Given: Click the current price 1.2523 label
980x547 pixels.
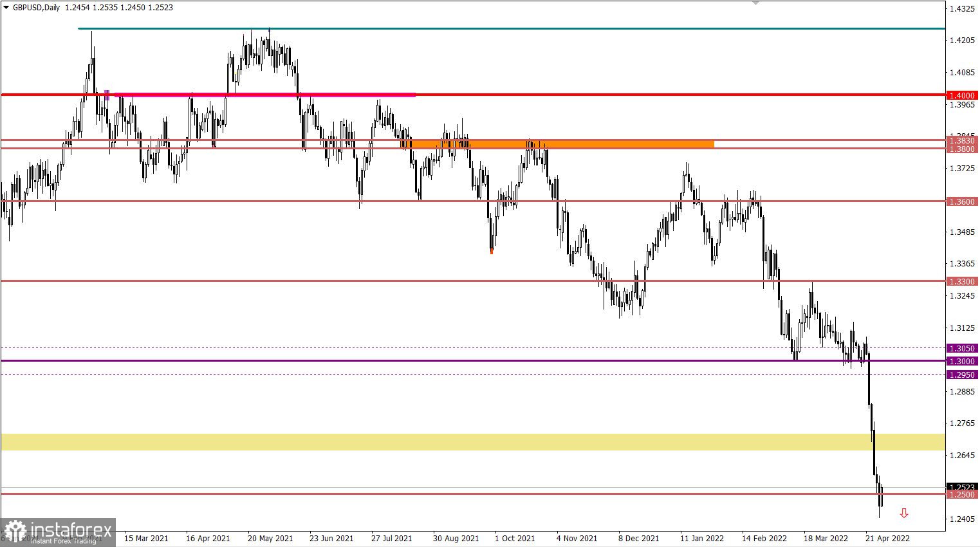Looking at the screenshot, I should pos(963,487).
